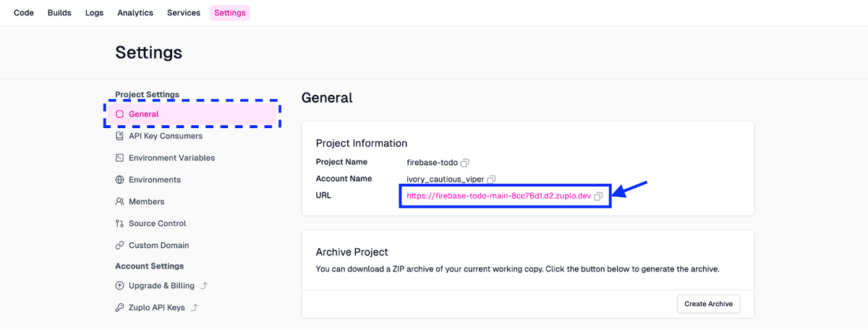Switch to the Builds tab

point(59,13)
